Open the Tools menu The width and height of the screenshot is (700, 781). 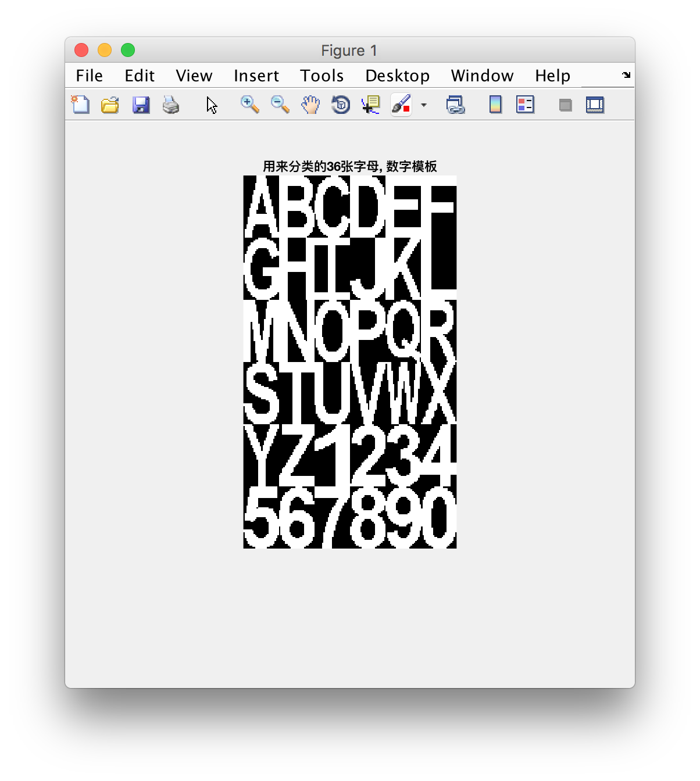click(x=322, y=76)
